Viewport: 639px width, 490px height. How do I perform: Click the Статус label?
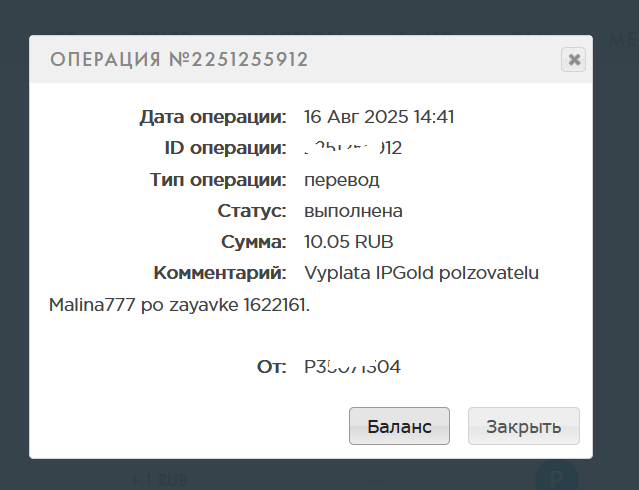click(x=252, y=211)
